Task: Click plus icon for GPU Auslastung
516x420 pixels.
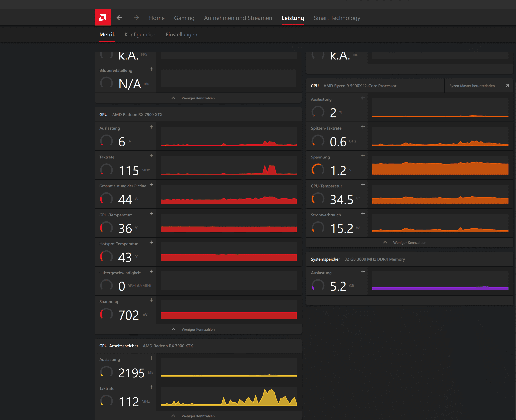Action: coord(151,127)
